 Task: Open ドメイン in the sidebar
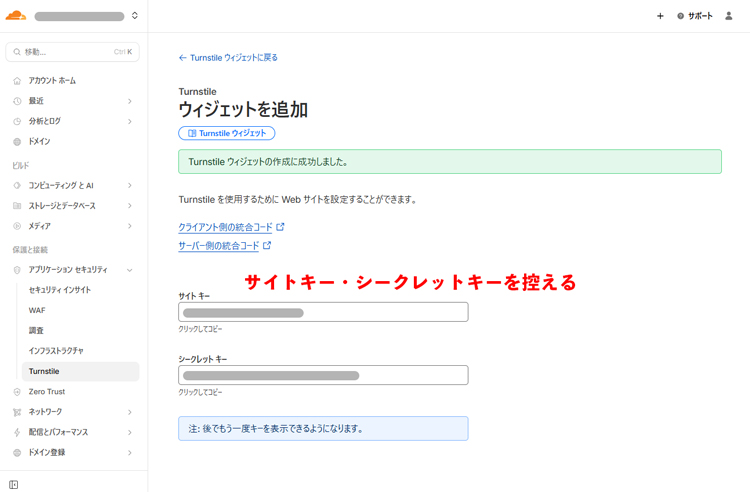pyautogui.click(x=39, y=142)
